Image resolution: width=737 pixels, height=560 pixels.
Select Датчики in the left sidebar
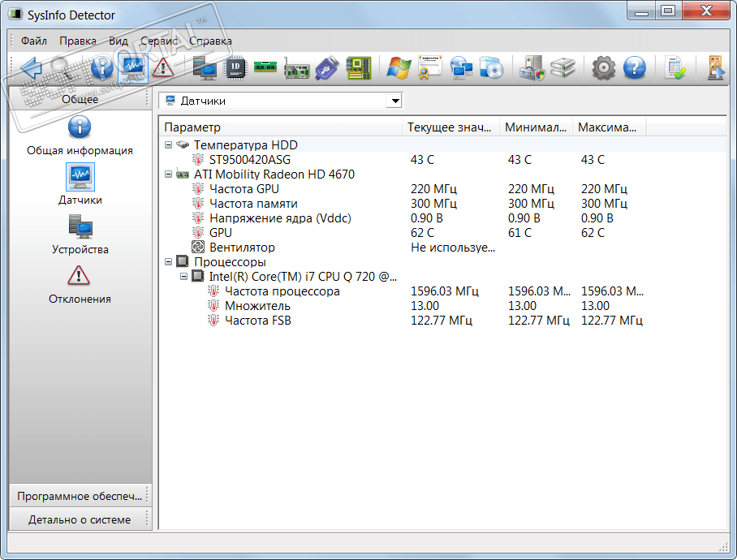(80, 184)
